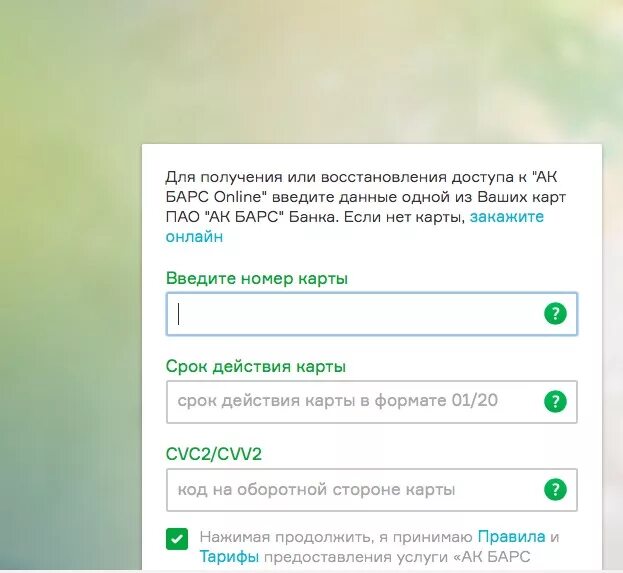Open the 'Тарифы' link
The image size is (623, 573).
point(229,557)
